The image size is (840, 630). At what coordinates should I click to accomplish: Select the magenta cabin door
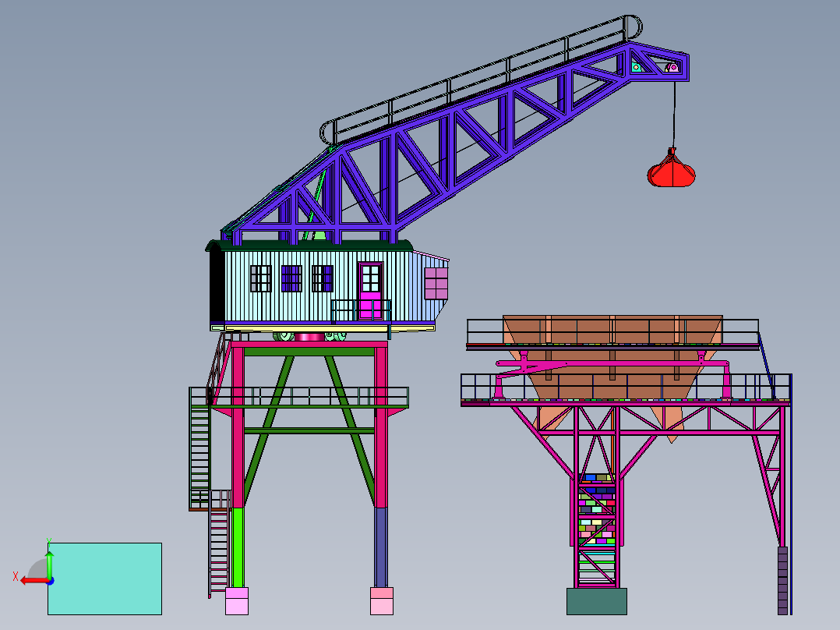[x=370, y=292]
